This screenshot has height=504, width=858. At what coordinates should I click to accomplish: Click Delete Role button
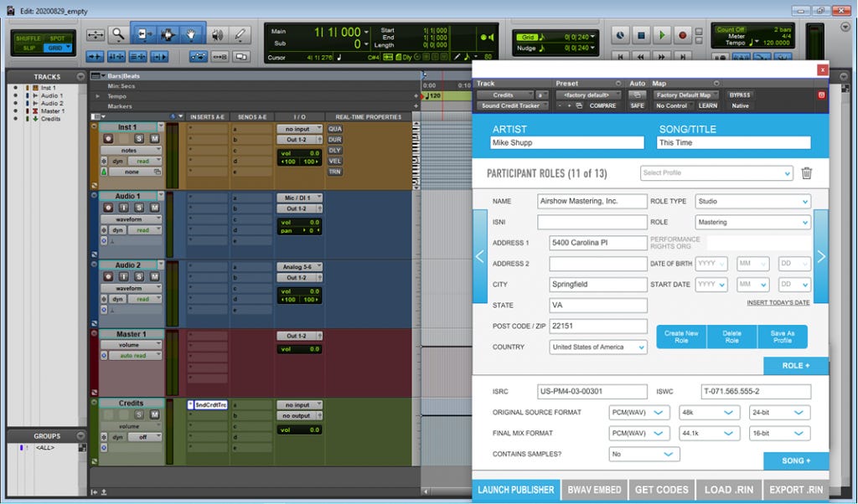click(731, 337)
